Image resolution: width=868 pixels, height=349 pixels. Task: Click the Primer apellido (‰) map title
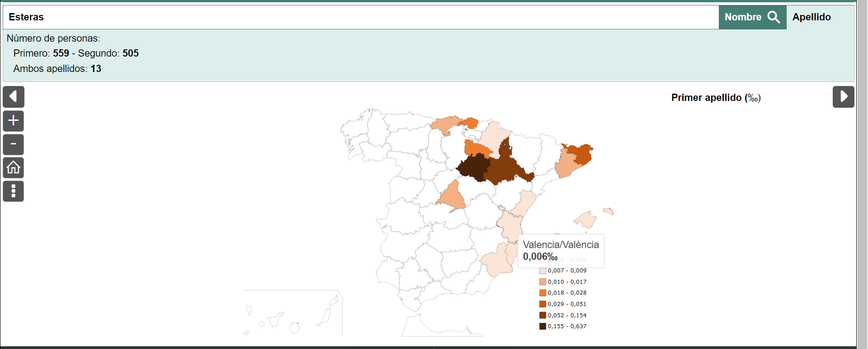(x=716, y=98)
